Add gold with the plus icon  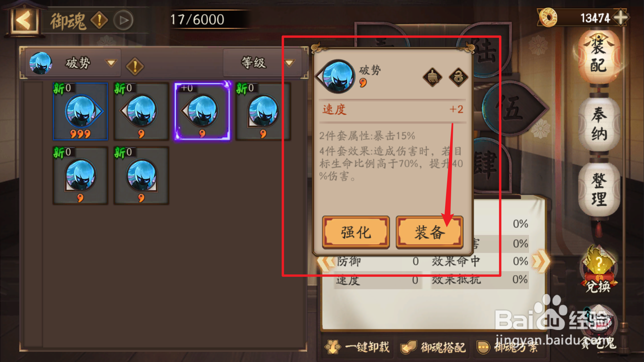(621, 17)
